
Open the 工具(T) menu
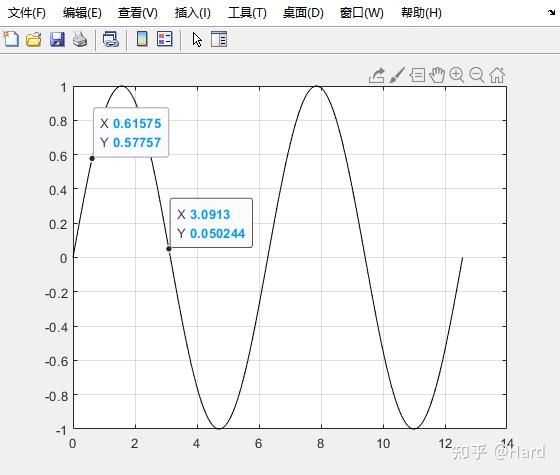click(x=247, y=13)
